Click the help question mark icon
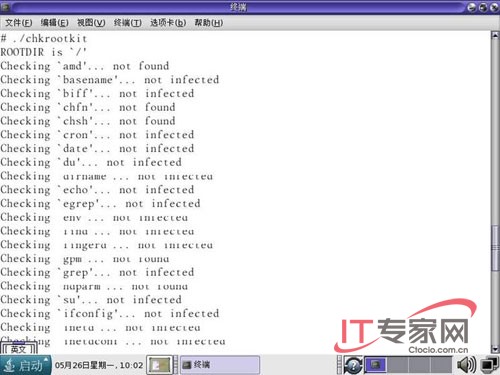Viewport: 500px width, 375px height. (353, 365)
